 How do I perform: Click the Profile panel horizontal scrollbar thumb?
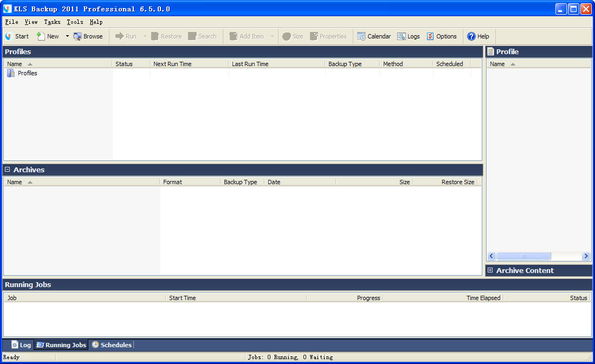(523, 256)
